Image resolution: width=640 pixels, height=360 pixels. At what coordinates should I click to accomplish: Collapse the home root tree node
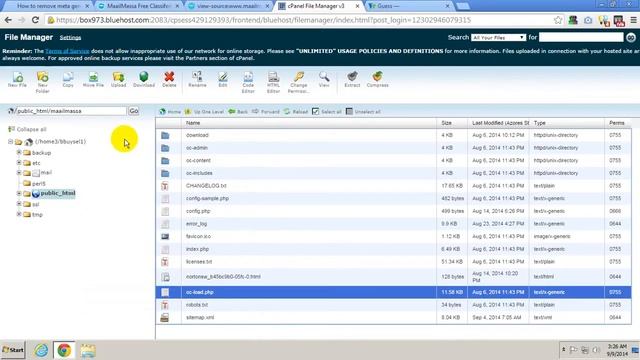[x=11, y=142]
